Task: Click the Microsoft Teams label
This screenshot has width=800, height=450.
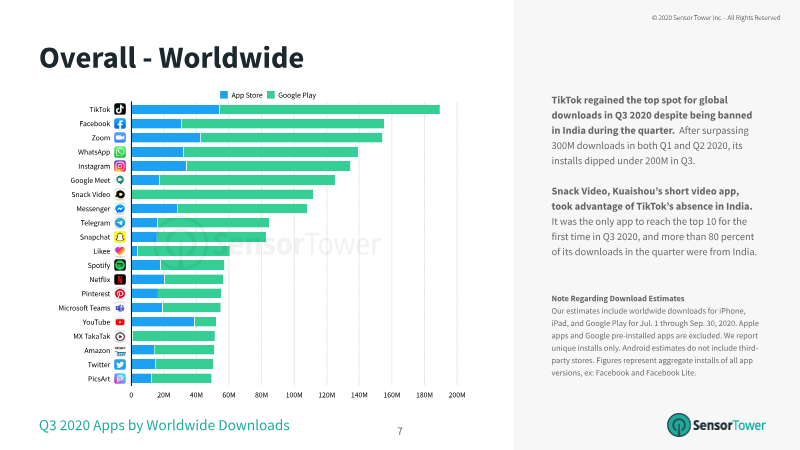Action: [84, 308]
